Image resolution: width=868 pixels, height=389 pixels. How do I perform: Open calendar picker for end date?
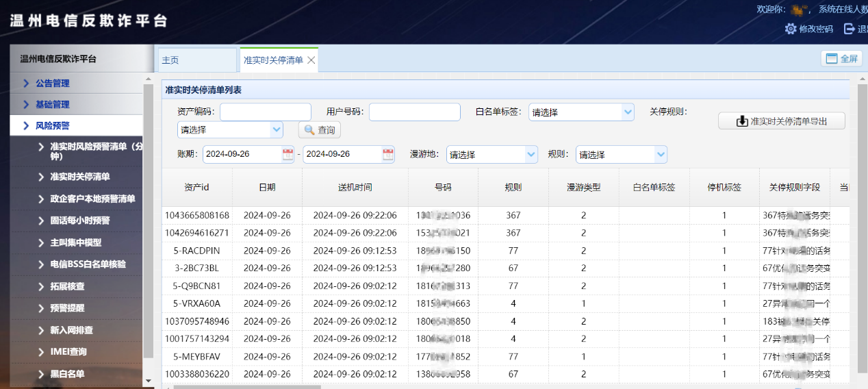point(388,154)
